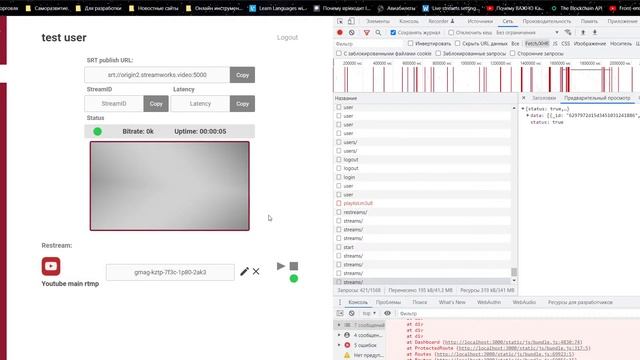Switch drawer to the Проблемы tab
The width and height of the screenshot is (640, 360).
click(388, 302)
